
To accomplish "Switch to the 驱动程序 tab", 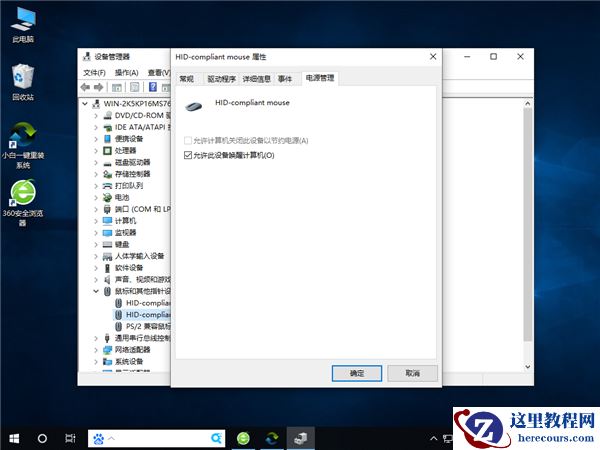I will tap(221, 79).
